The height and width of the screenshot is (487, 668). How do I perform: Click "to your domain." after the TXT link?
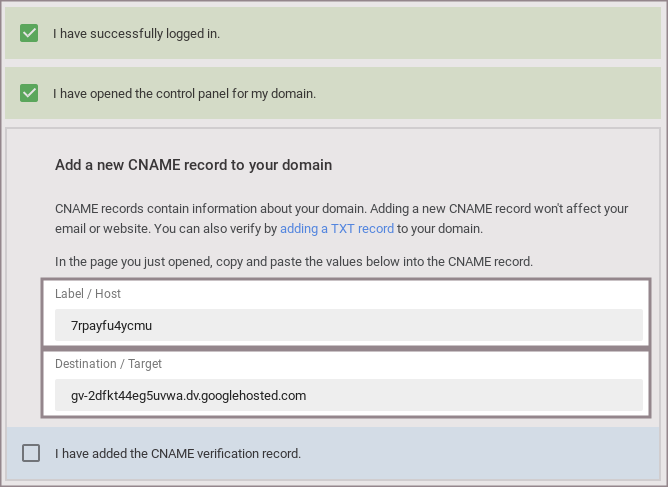pyautogui.click(x=440, y=228)
